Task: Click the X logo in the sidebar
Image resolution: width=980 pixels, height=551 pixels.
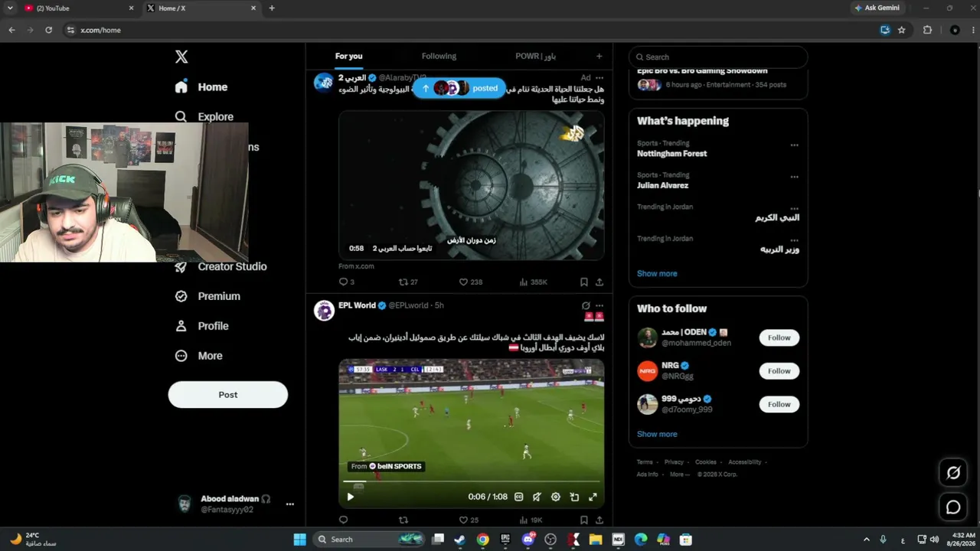Action: click(181, 57)
